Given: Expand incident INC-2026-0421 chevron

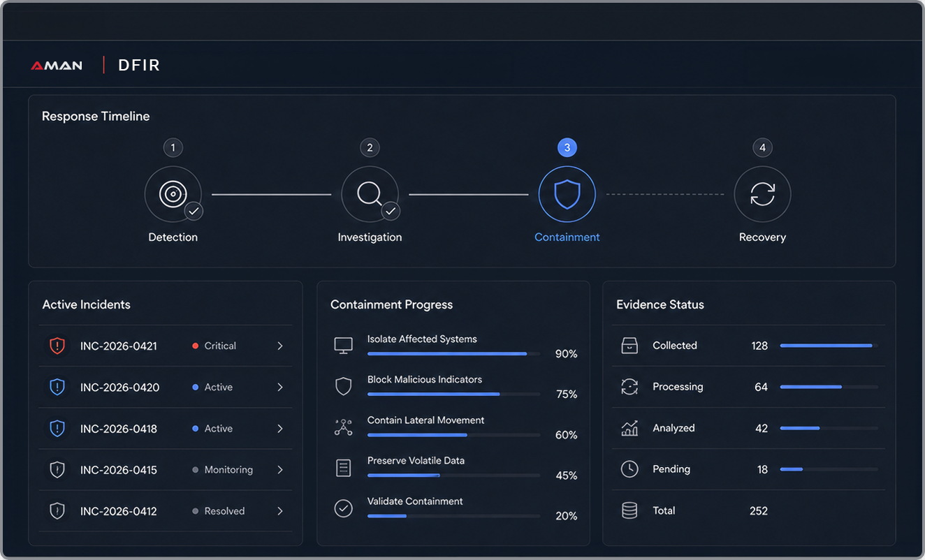Looking at the screenshot, I should (x=280, y=346).
